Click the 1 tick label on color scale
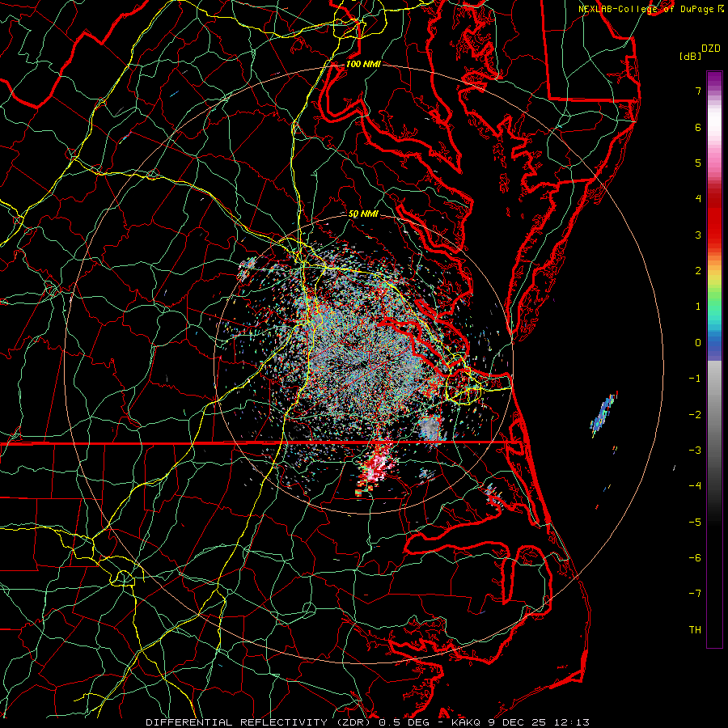Screen dimensions: 728x728 [698, 307]
